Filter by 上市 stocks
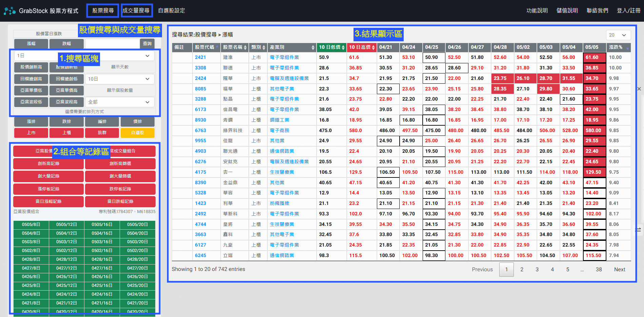This screenshot has height=317, width=644. (31, 133)
